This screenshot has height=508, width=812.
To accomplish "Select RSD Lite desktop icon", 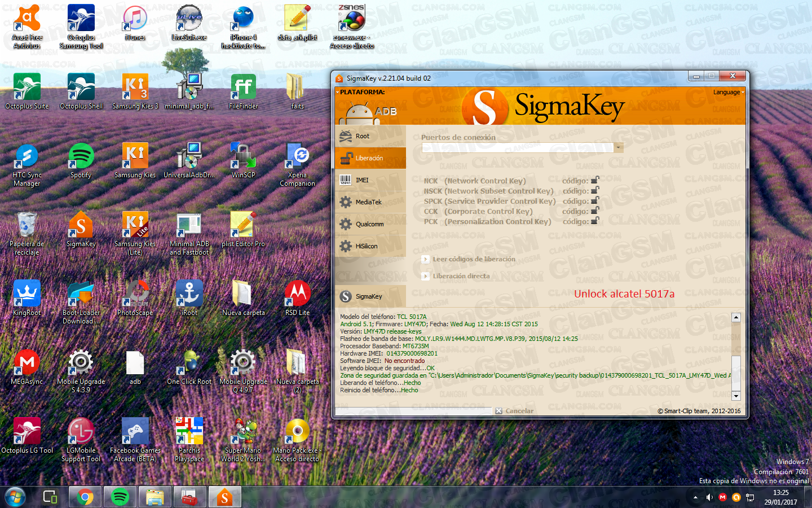I will tap(298, 298).
